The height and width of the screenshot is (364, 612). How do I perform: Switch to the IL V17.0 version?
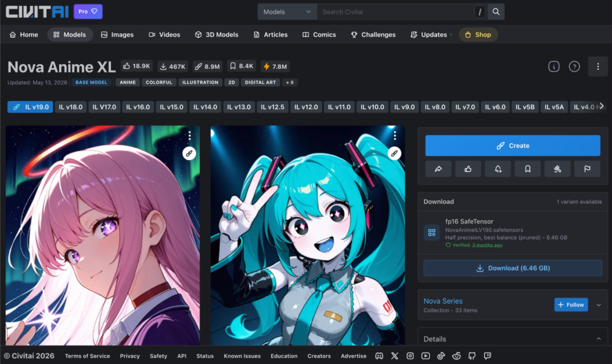click(x=104, y=107)
